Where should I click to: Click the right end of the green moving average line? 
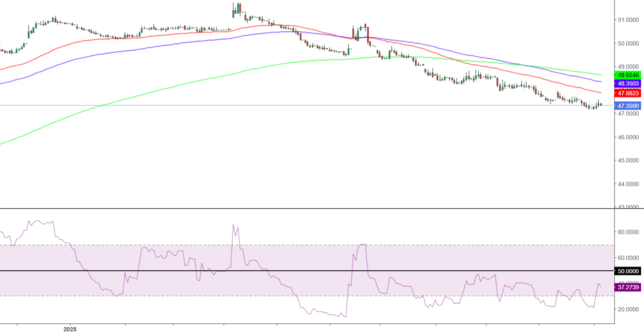click(x=600, y=74)
